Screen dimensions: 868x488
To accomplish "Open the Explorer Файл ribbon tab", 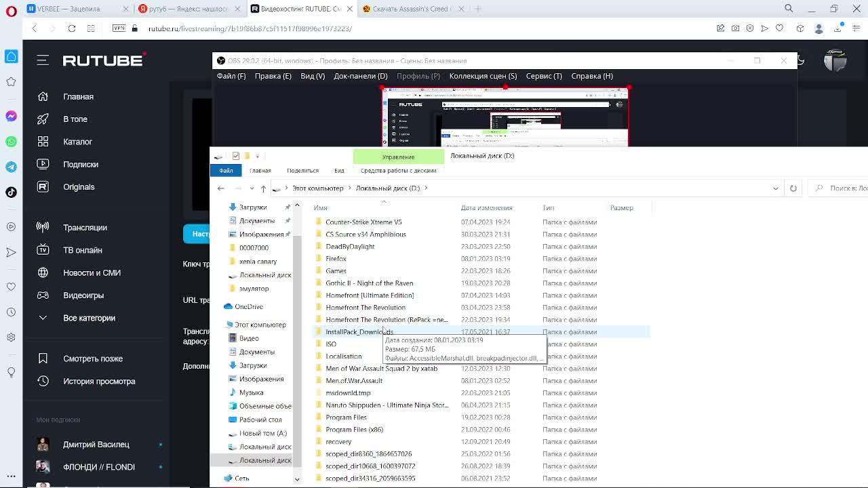I will 226,170.
